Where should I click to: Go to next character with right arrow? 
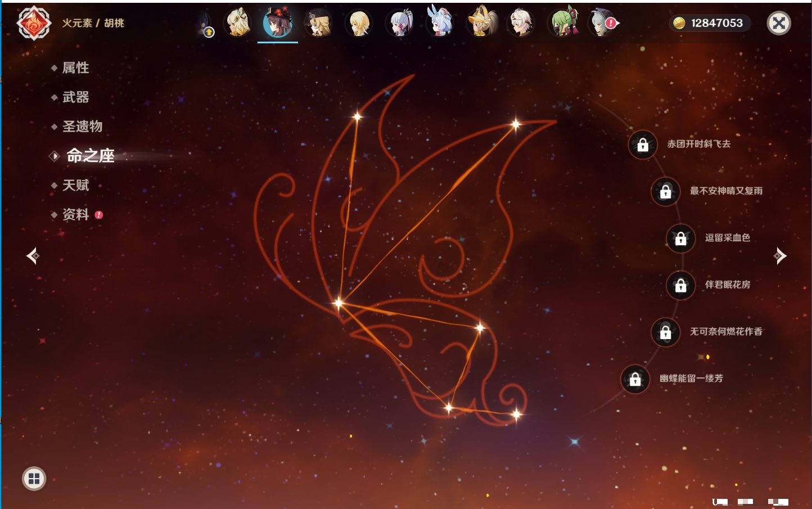[x=780, y=256]
